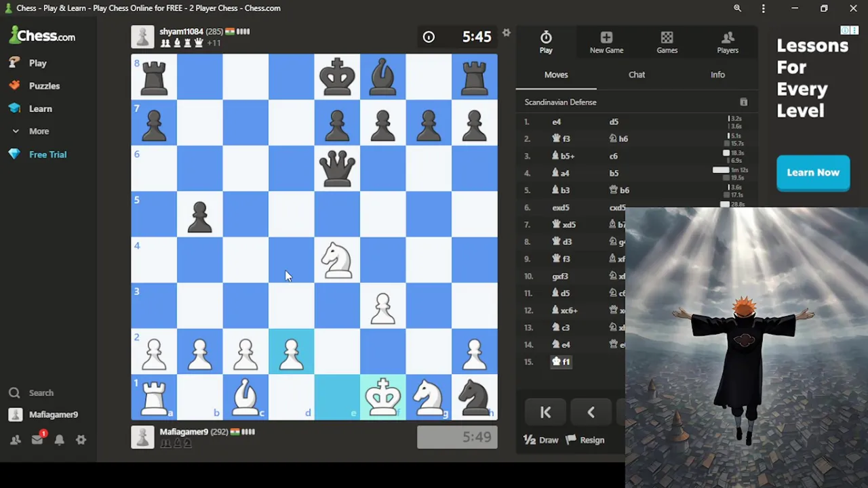Switch to the Play tab
Viewport: 868px width, 488px height.
point(546,42)
